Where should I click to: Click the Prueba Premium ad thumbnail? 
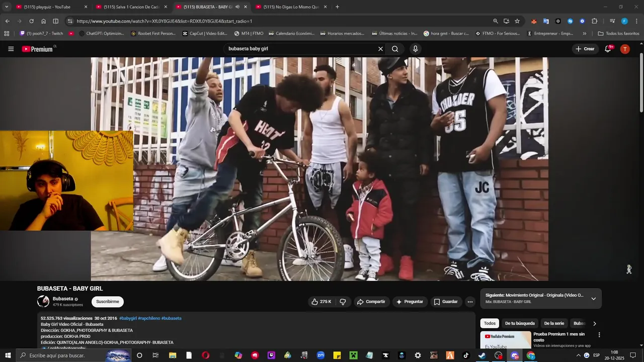click(505, 340)
